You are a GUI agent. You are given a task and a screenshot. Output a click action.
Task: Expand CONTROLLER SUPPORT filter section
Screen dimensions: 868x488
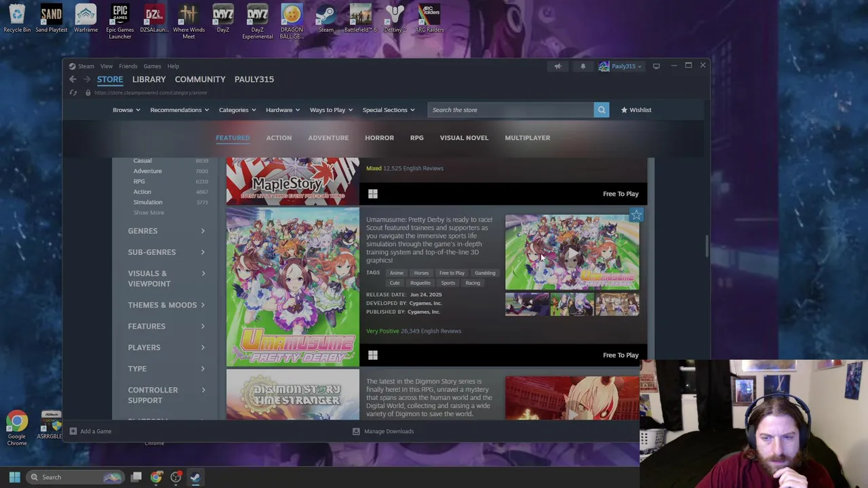[x=167, y=395]
